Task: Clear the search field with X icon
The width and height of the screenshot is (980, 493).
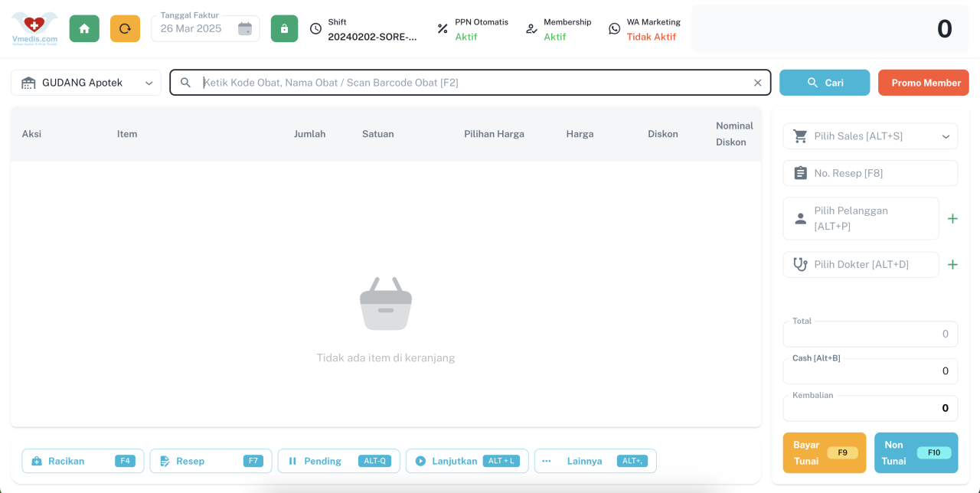Action: (x=757, y=83)
